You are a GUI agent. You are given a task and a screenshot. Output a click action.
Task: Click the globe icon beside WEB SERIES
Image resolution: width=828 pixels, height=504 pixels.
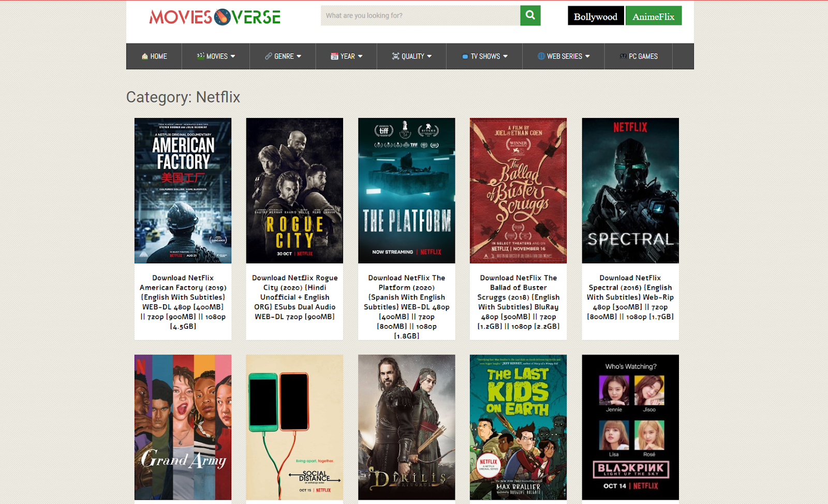pos(540,56)
